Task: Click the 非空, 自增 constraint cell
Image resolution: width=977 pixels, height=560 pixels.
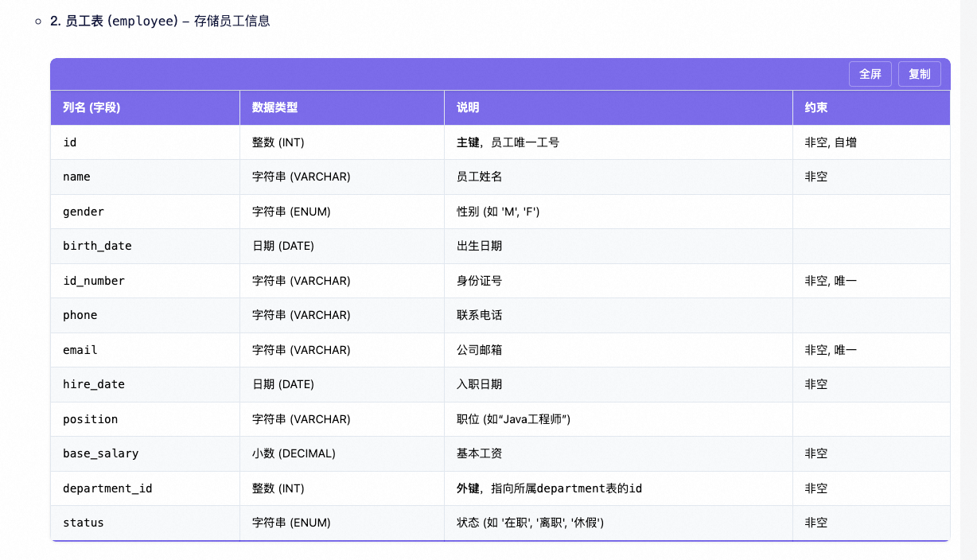Action: tap(871, 142)
